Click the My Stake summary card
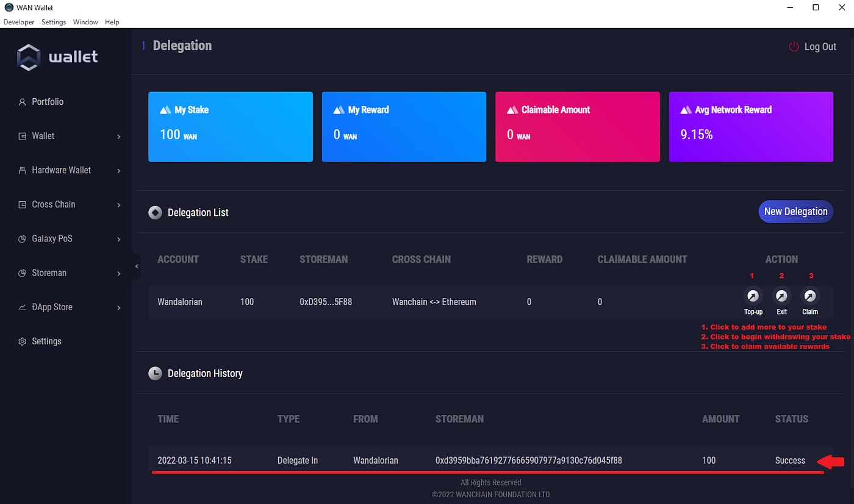This screenshot has width=854, height=504. [x=231, y=127]
